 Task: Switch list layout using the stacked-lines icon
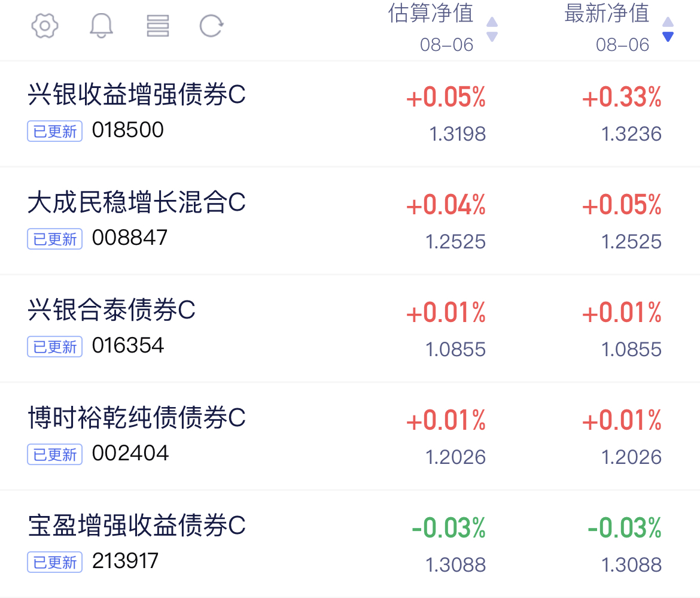tap(157, 26)
